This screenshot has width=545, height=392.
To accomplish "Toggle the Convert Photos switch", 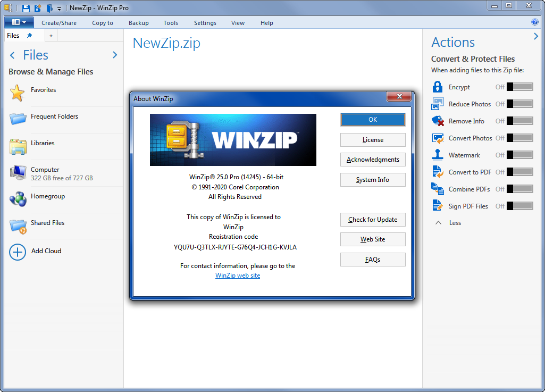I will (x=520, y=138).
